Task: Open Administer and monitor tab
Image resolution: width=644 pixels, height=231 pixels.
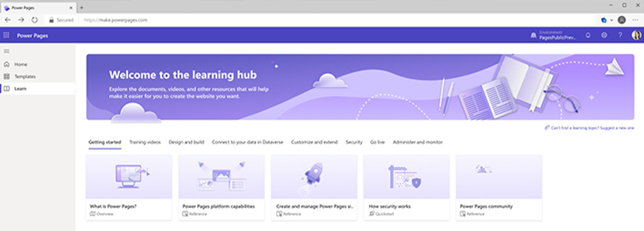Action: tap(418, 142)
